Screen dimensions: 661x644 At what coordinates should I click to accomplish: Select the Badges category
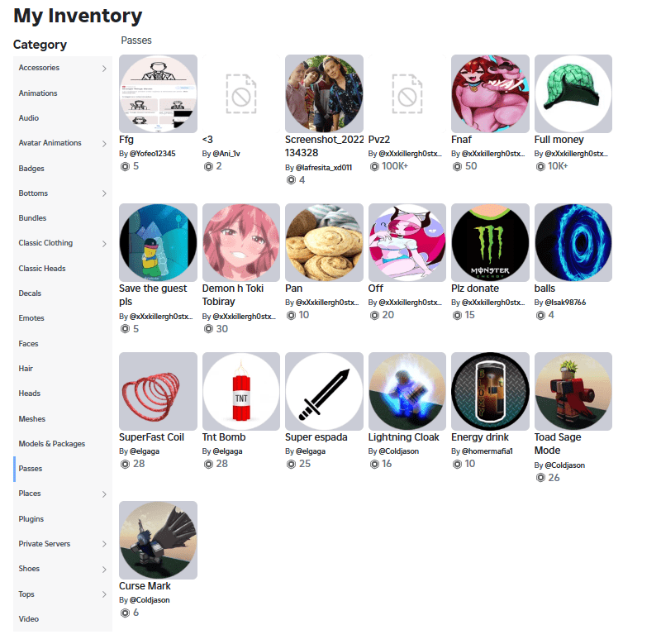(x=63, y=169)
